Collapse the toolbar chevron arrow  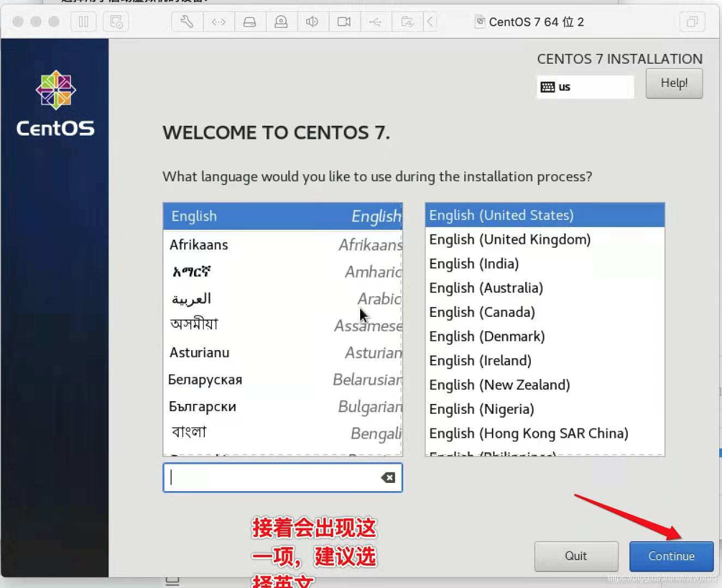[x=430, y=22]
